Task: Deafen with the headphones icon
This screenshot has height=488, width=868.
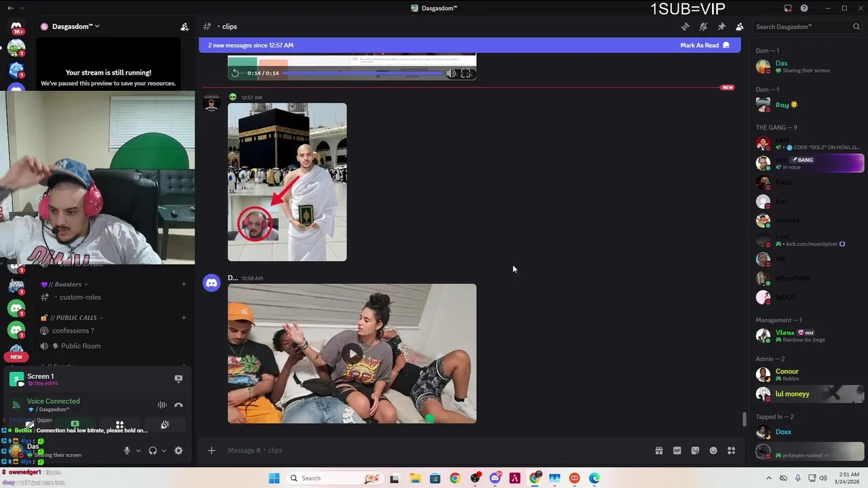Action: pos(153,451)
